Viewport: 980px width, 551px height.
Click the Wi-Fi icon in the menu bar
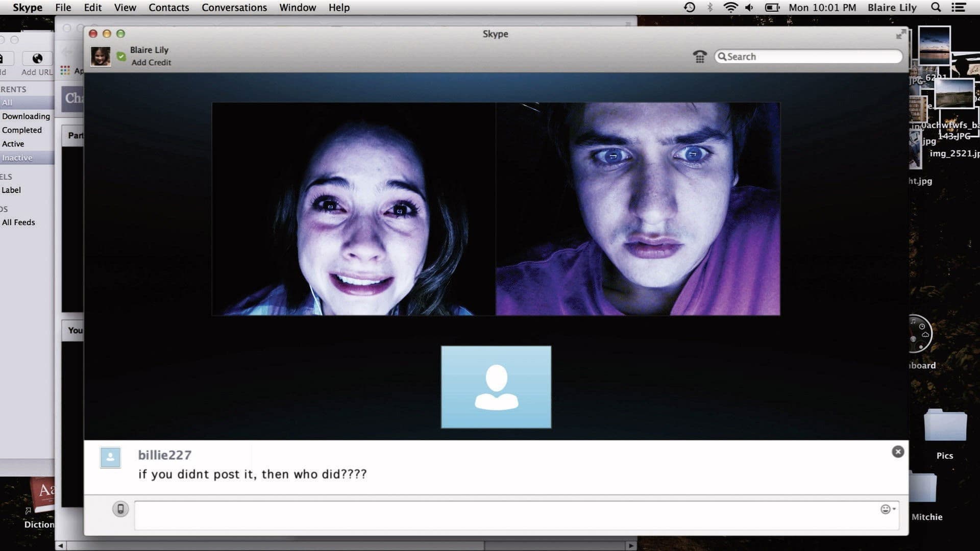731,7
